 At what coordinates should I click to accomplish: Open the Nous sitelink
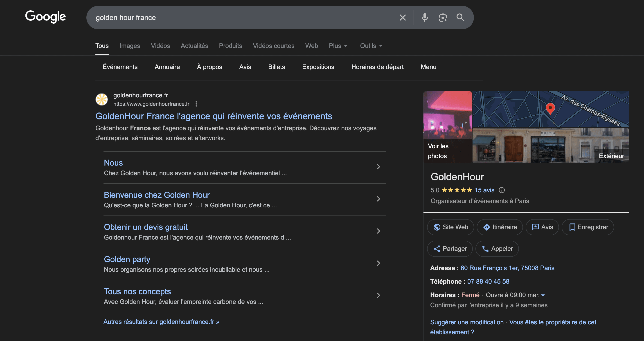[113, 163]
